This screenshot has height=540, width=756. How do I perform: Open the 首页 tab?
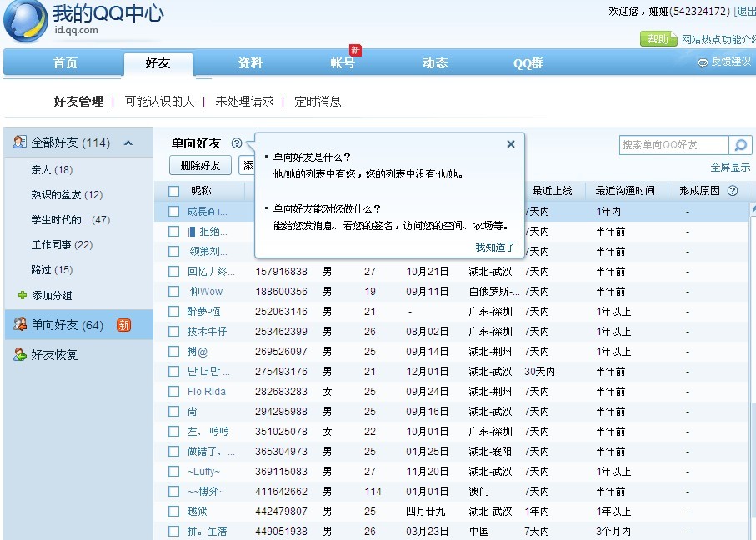coord(65,63)
